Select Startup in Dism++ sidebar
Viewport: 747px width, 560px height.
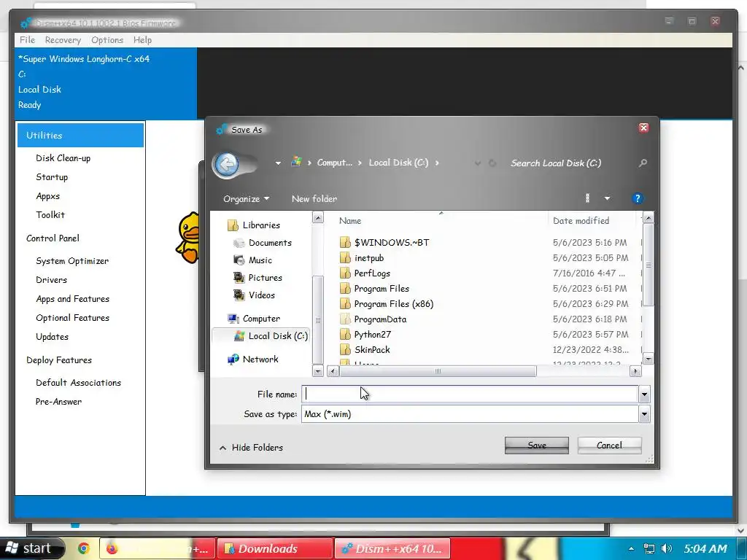coord(52,177)
